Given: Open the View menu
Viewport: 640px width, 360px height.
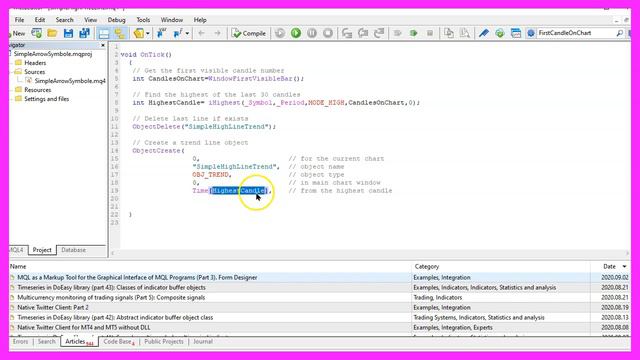Looking at the screenshot, I should (91, 20).
